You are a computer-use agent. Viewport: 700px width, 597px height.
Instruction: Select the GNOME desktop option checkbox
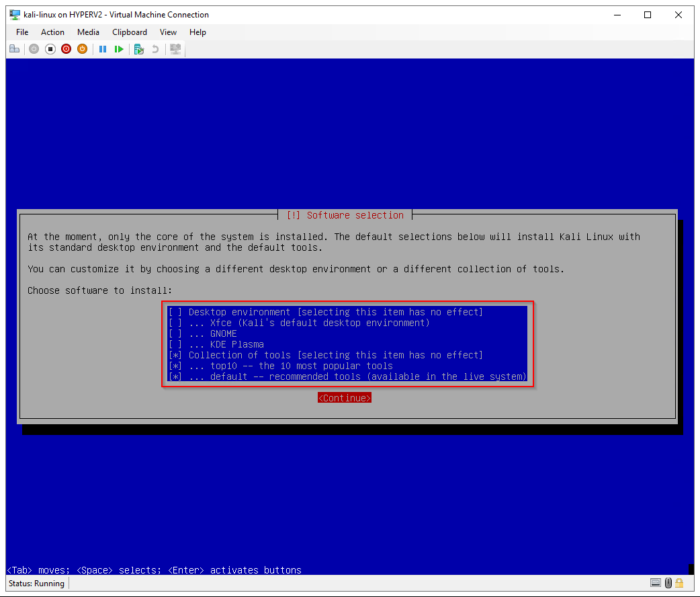click(175, 333)
